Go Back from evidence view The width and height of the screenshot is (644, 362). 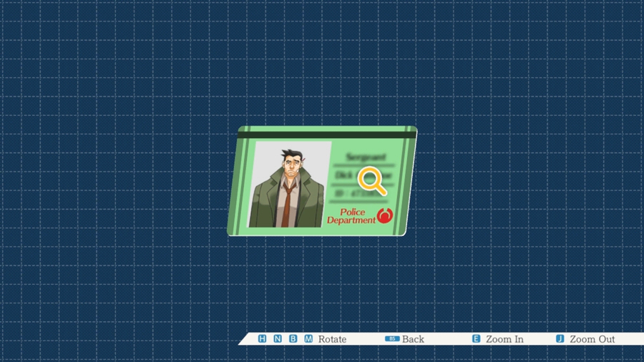[x=413, y=339]
